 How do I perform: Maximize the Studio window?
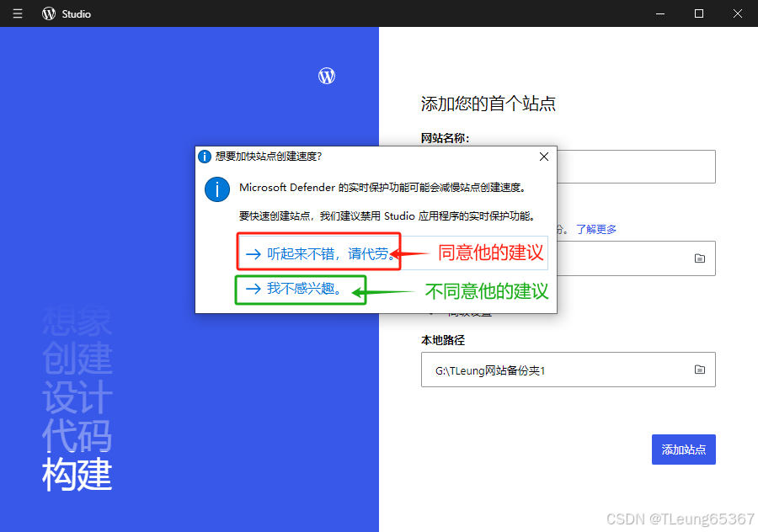tap(698, 13)
